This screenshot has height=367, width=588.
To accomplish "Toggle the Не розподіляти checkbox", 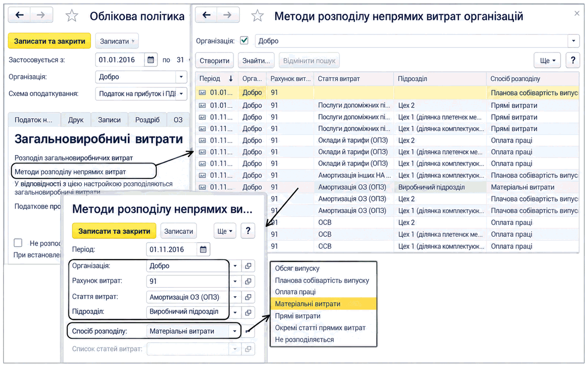I will 18,243.
